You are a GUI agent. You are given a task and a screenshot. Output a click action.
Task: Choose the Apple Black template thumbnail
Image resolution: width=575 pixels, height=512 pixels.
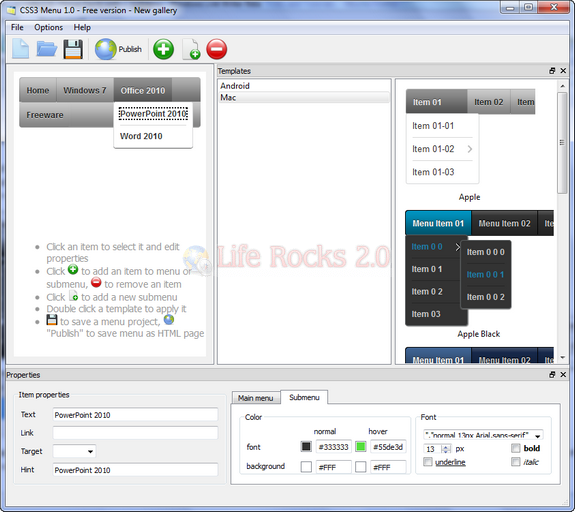pos(479,268)
